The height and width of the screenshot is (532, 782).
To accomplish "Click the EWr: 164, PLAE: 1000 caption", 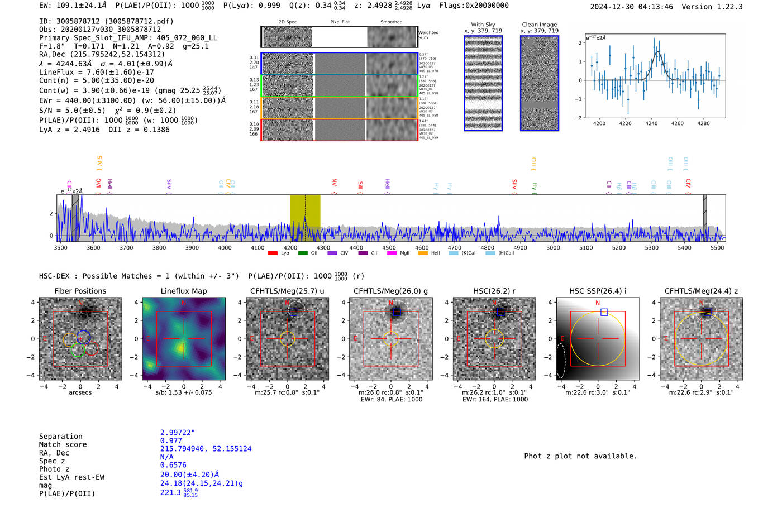I will (x=495, y=399).
